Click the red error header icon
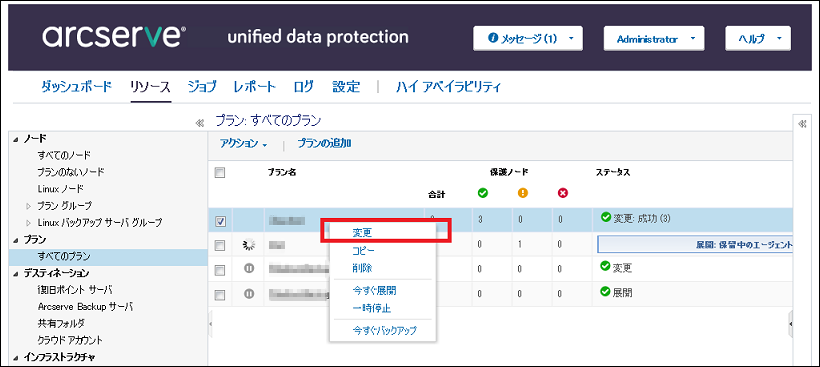 562,193
